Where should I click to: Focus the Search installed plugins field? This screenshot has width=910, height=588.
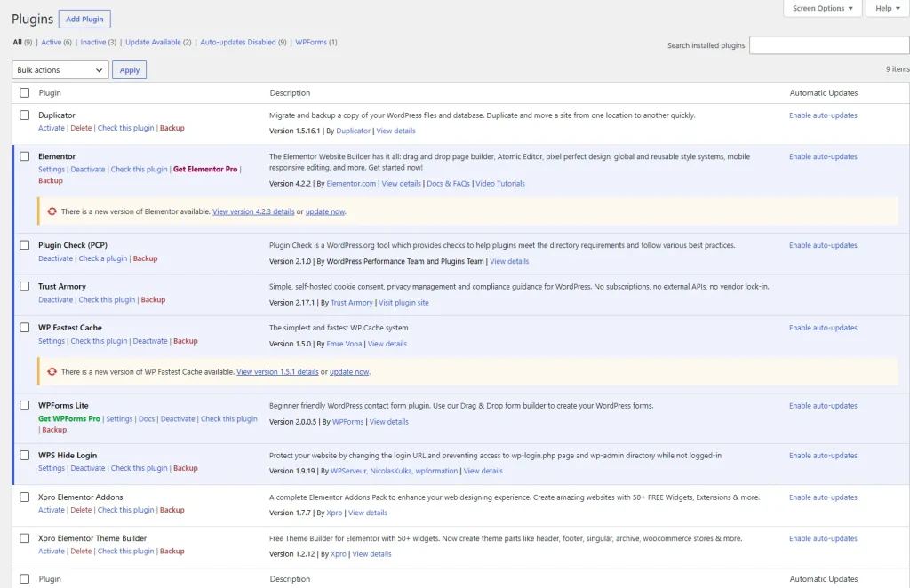coord(829,45)
